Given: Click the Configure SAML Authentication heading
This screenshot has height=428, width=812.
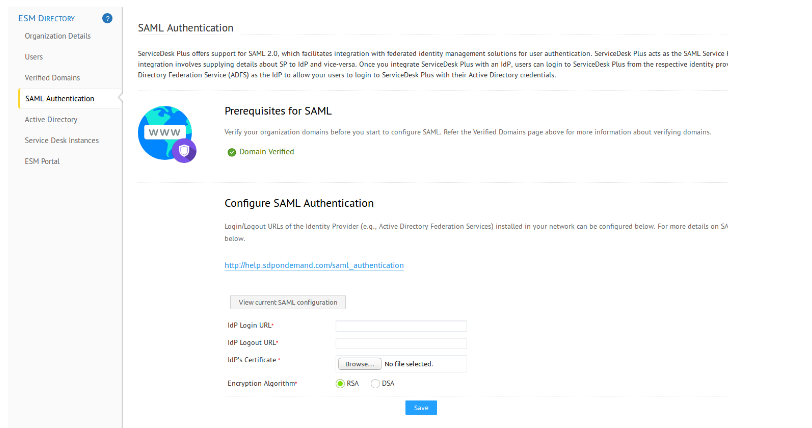Looking at the screenshot, I should pos(299,203).
